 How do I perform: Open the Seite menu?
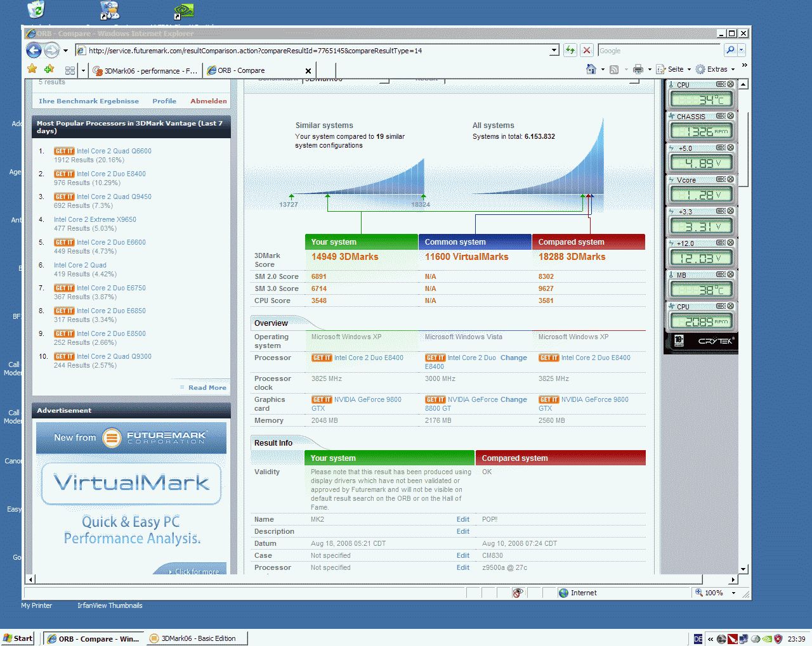pyautogui.click(x=673, y=70)
